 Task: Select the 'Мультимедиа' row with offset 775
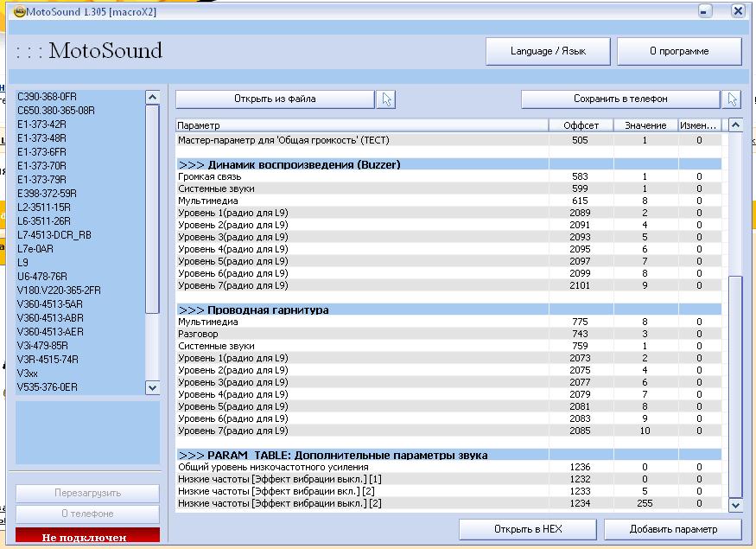449,322
